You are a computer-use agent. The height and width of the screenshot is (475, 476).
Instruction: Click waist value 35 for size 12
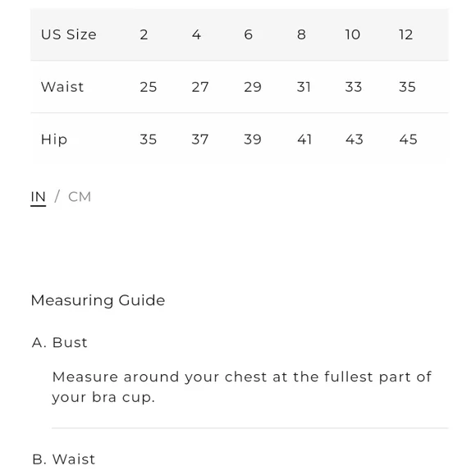click(x=407, y=87)
